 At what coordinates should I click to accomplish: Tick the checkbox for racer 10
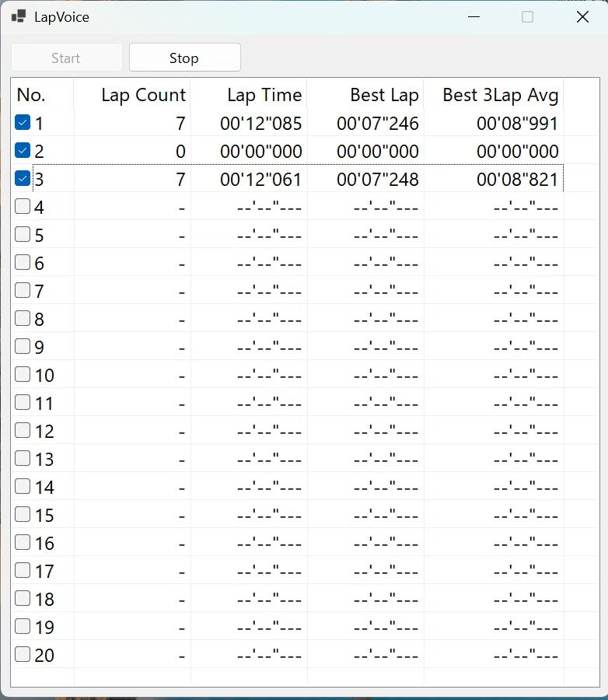(x=23, y=374)
